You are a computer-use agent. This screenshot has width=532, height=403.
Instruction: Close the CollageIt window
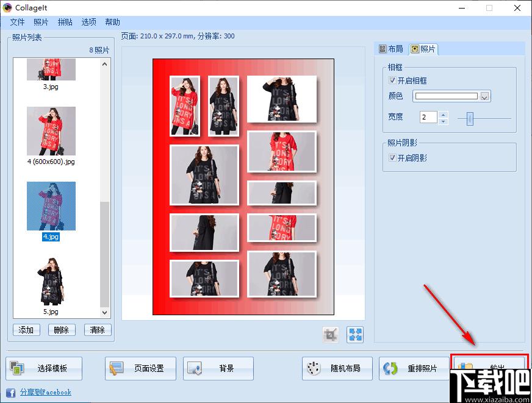click(517, 8)
